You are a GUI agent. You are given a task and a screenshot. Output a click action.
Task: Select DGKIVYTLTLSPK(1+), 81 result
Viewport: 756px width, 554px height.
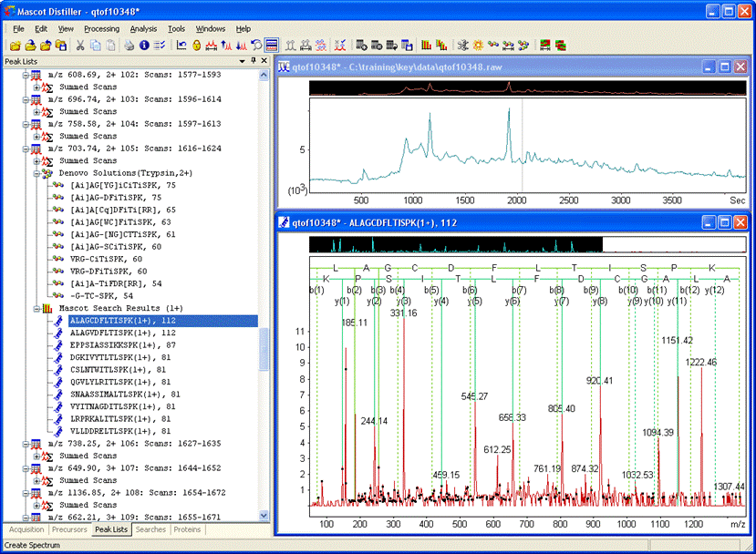tap(120, 357)
